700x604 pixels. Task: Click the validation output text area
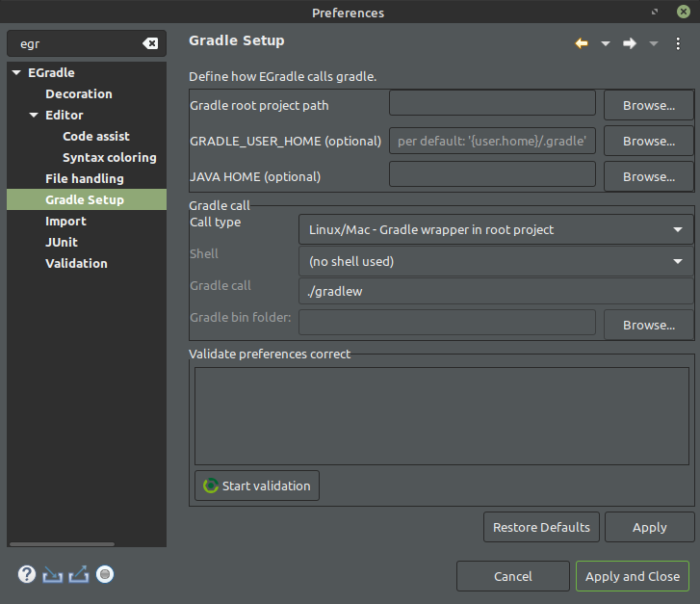pyautogui.click(x=442, y=416)
